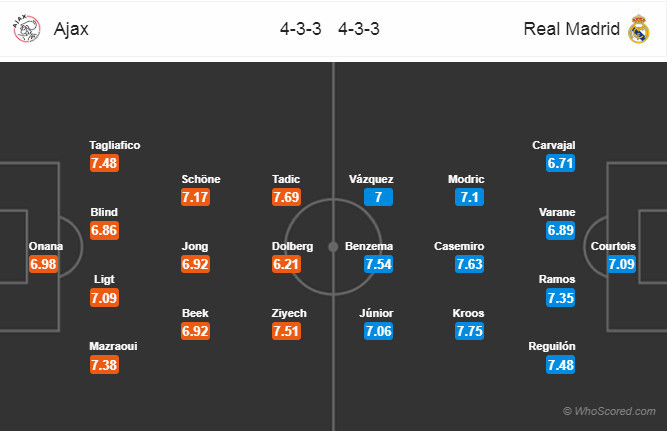Click Tadic's 7.69 rating badge

point(285,197)
